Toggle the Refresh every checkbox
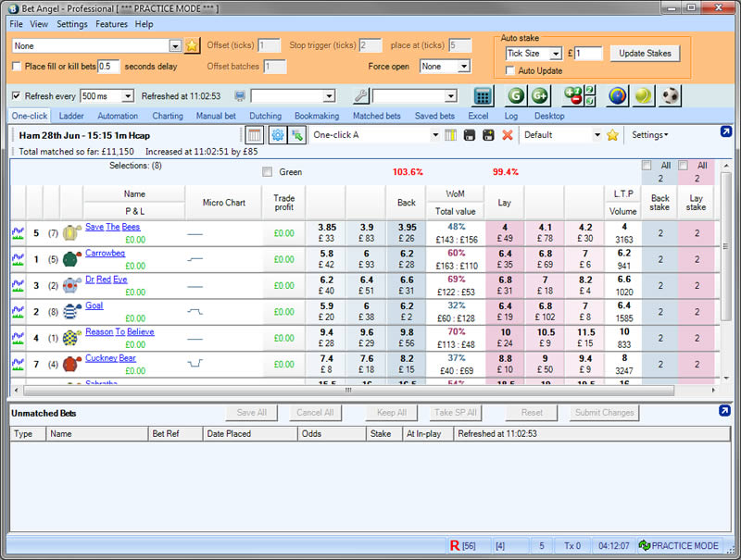Viewport: 741px width, 560px height. point(16,96)
